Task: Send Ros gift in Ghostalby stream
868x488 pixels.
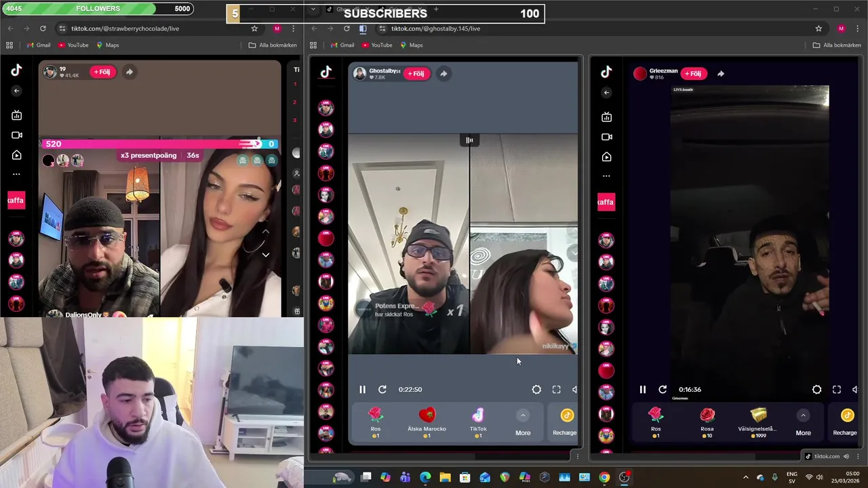Action: (x=376, y=423)
